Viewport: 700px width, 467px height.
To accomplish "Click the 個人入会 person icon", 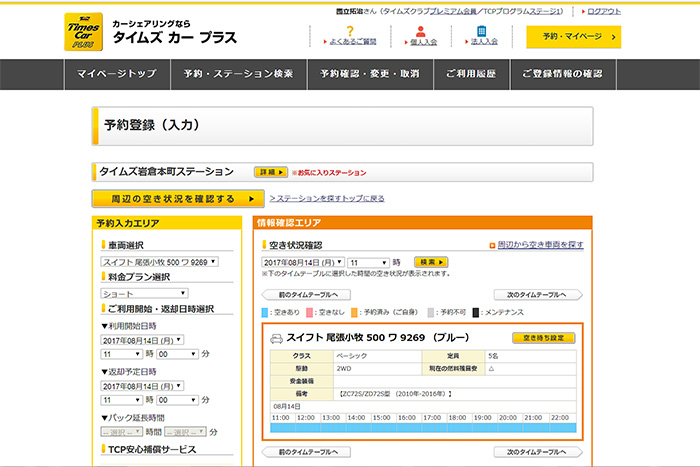I will [x=417, y=31].
